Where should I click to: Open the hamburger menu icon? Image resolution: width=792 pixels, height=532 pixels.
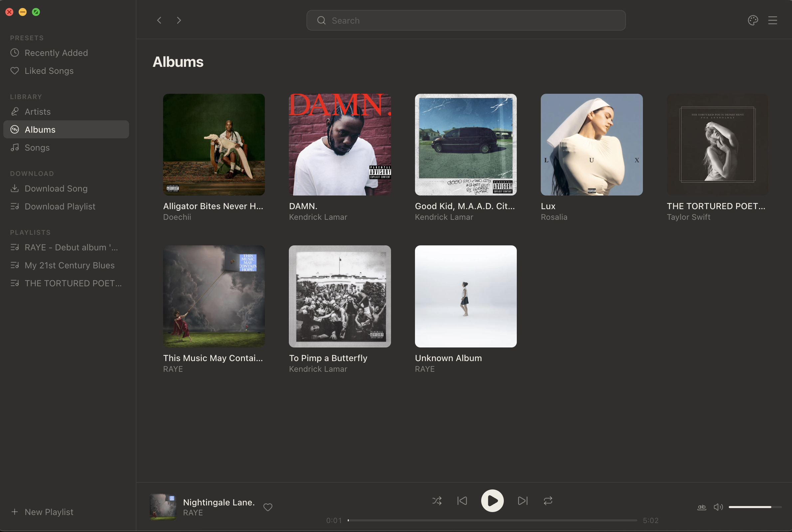[x=772, y=20]
